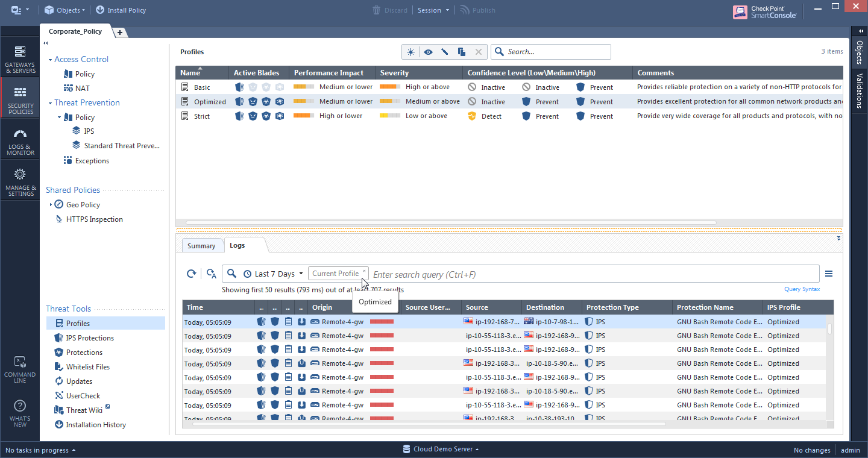Open Logs & Monitor view
This screenshot has height=458, width=868.
point(20,141)
